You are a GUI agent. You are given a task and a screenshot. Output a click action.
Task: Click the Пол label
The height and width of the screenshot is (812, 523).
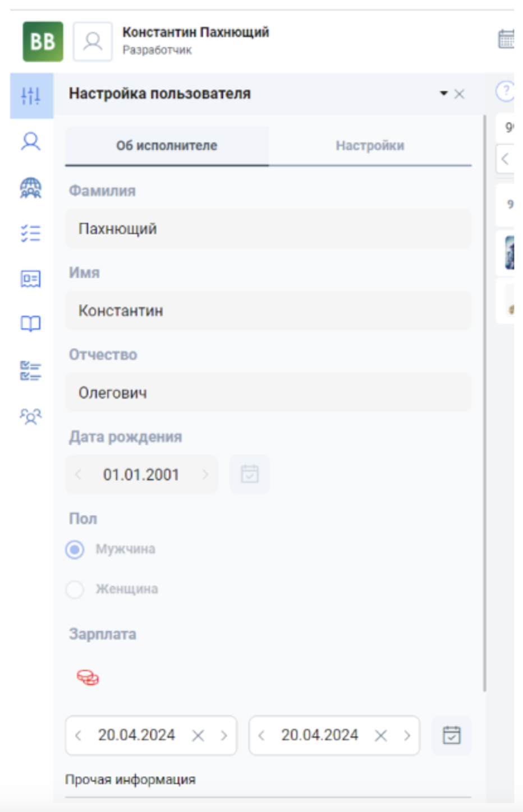tap(83, 519)
